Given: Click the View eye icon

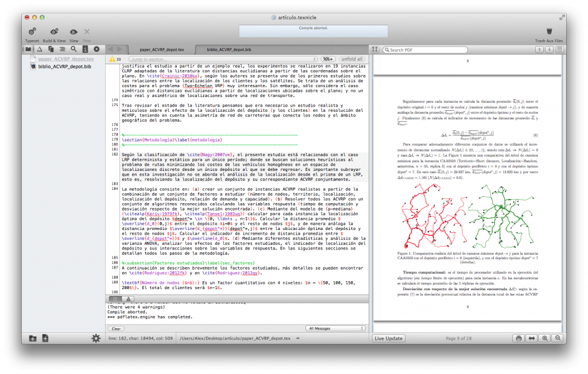Looking at the screenshot, I should coord(73,32).
